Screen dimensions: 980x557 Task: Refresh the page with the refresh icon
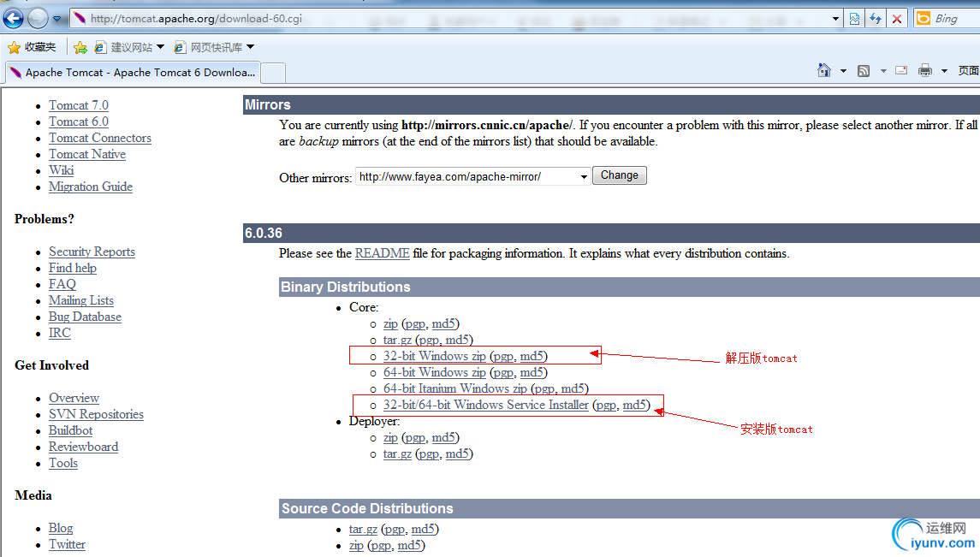(x=876, y=19)
